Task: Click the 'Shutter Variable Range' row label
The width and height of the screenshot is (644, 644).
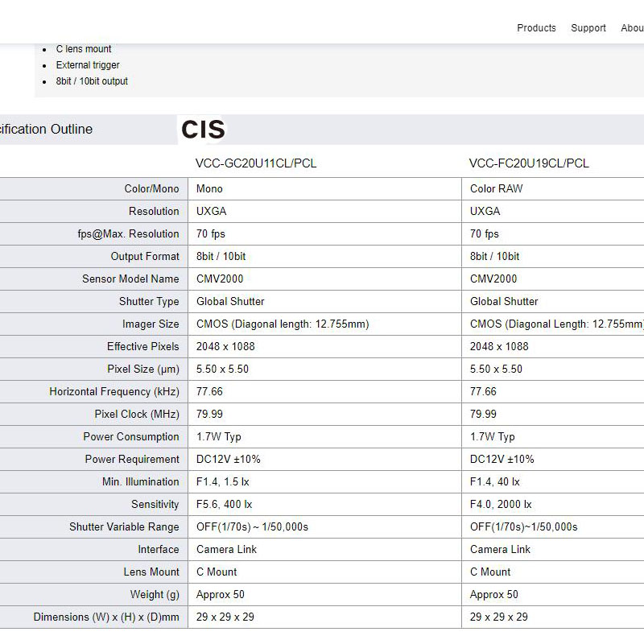Action: click(x=124, y=527)
